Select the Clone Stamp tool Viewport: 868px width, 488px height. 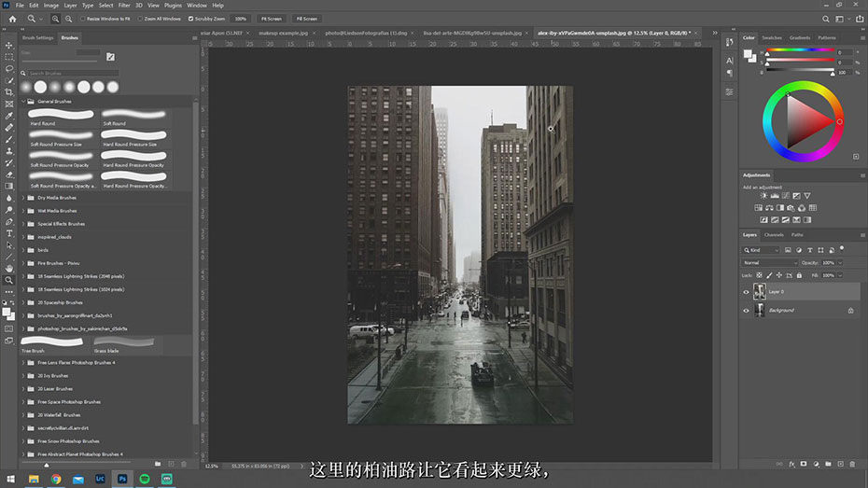point(8,150)
